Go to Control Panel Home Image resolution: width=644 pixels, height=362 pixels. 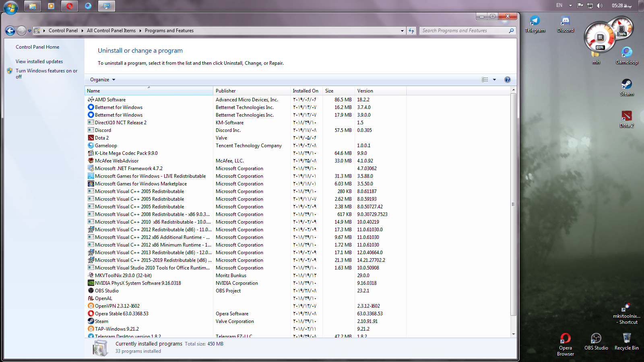coord(37,47)
